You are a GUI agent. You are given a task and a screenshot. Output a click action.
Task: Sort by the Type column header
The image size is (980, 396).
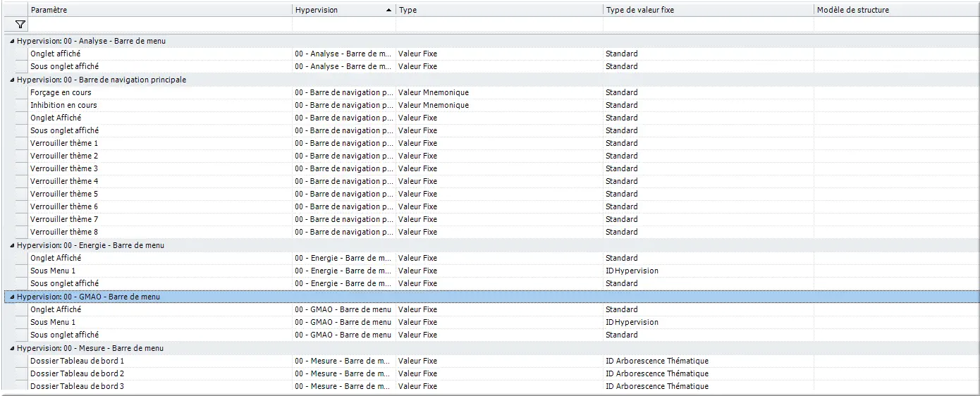(x=498, y=11)
